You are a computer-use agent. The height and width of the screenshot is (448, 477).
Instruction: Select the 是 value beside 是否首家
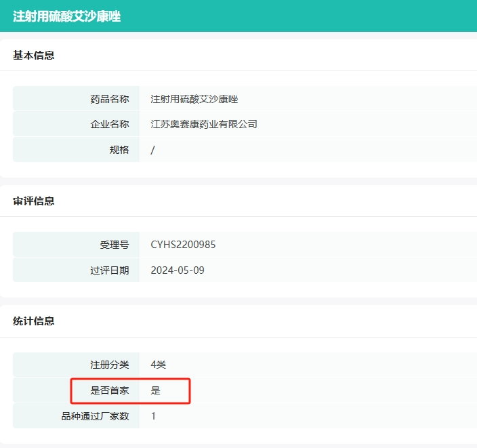coord(156,390)
